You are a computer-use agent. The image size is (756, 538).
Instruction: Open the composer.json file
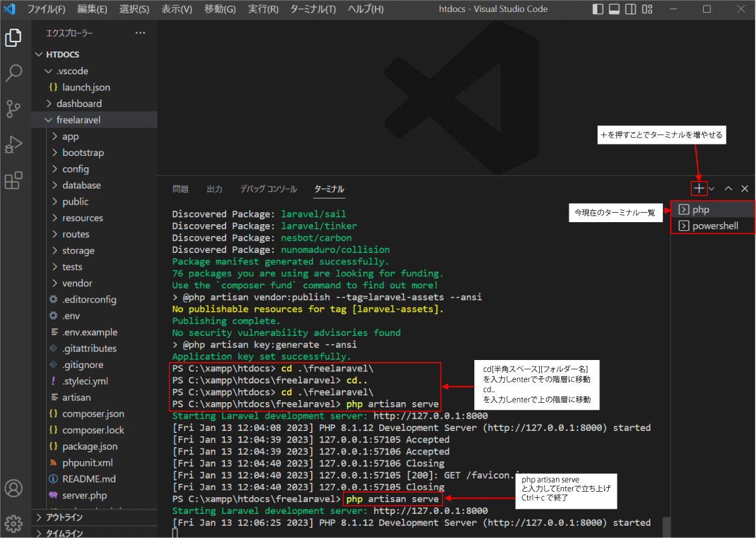tap(93, 414)
